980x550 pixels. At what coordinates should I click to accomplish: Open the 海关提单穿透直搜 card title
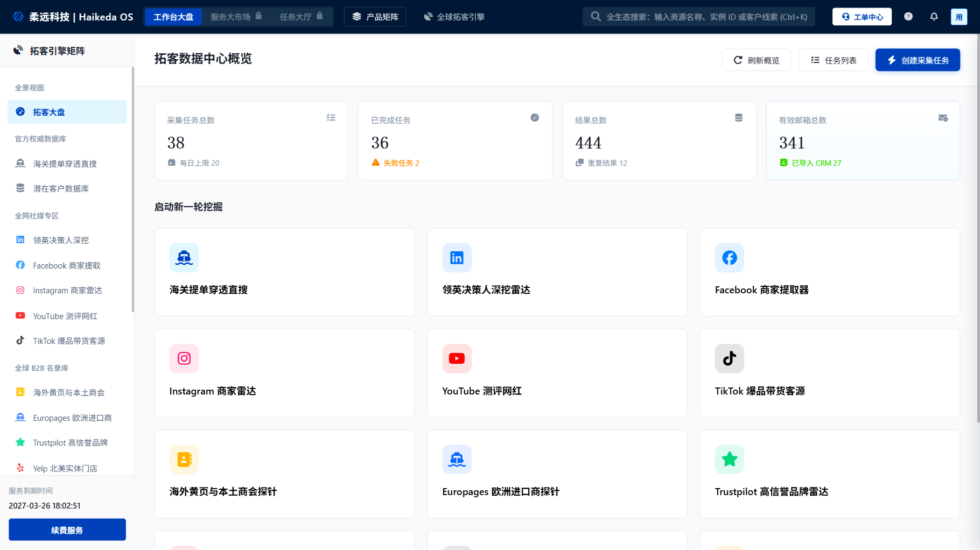(x=208, y=290)
